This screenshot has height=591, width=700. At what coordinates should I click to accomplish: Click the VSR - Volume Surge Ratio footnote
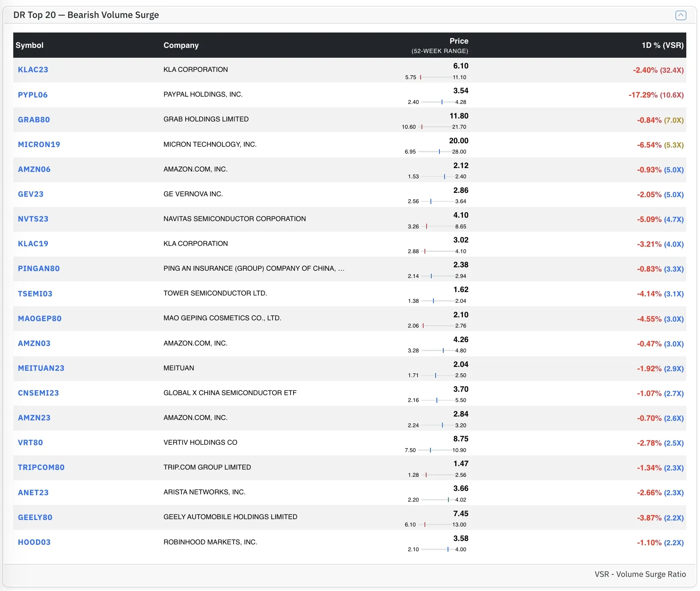640,574
